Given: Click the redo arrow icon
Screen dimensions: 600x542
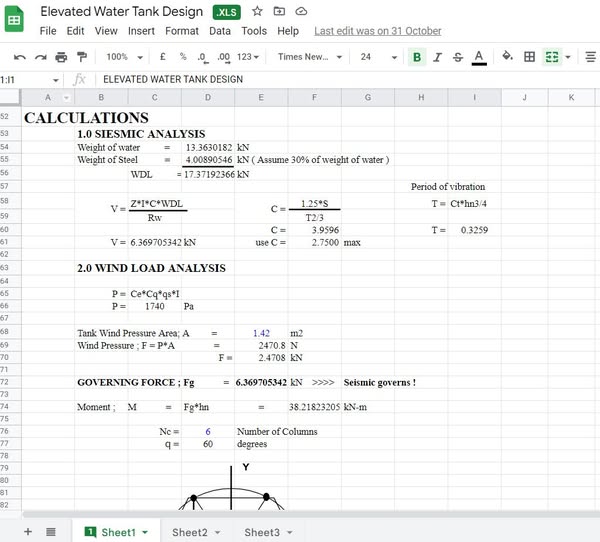Looking at the screenshot, I should (40, 57).
